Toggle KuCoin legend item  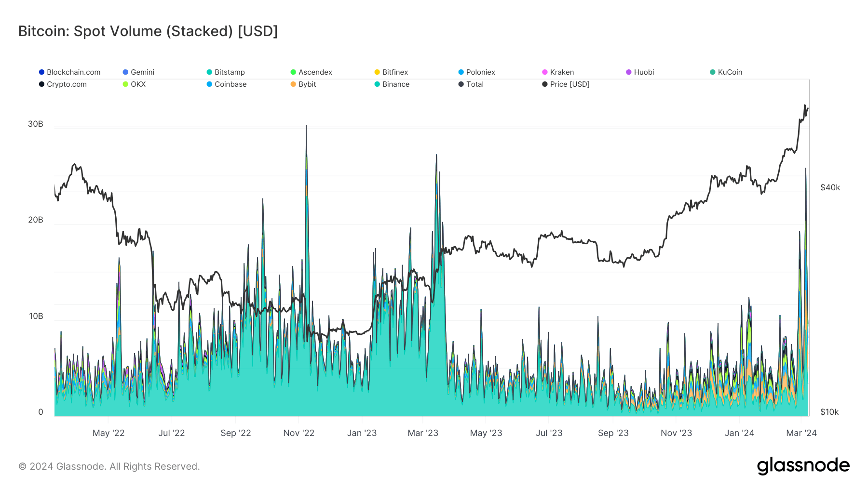click(x=730, y=72)
